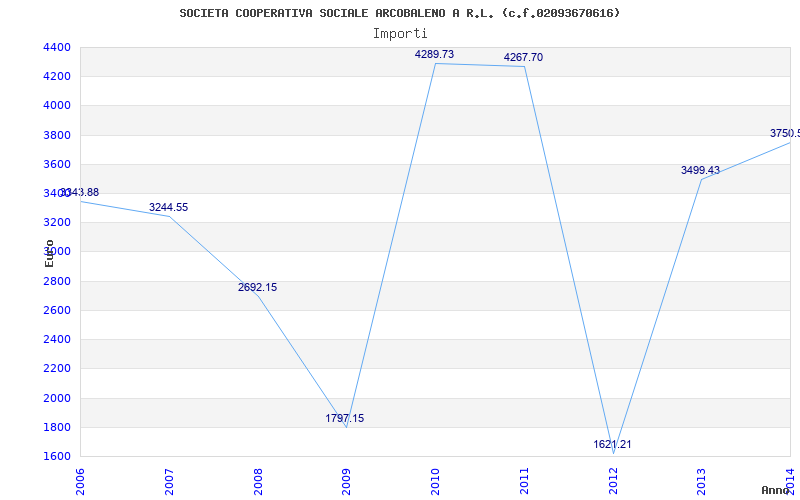The image size is (800, 500).
Task: Click the 2400 y-axis value
Action: (57, 339)
